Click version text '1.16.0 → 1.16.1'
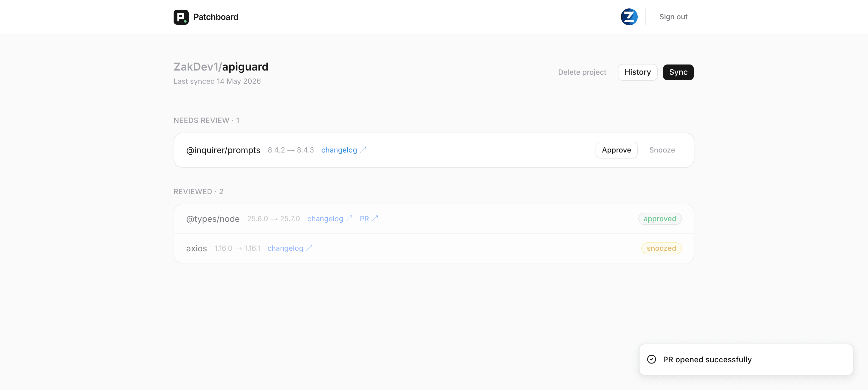Image resolution: width=868 pixels, height=390 pixels. (x=237, y=248)
